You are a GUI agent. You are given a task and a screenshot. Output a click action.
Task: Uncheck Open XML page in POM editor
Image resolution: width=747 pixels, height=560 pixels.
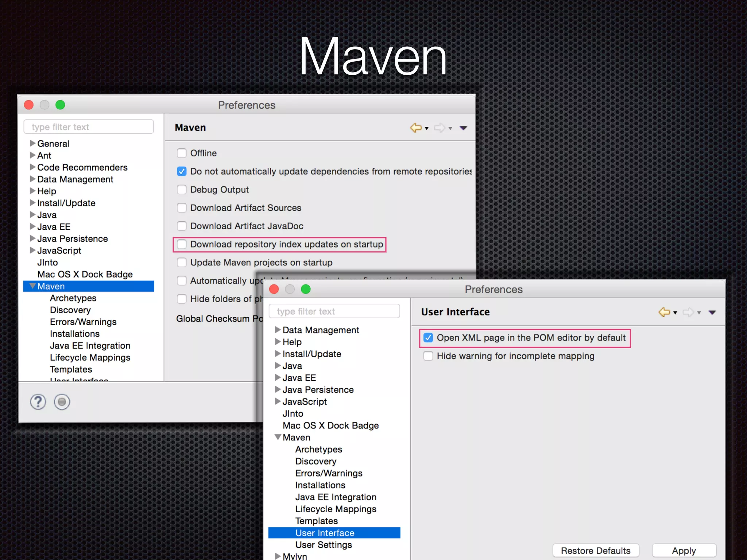click(x=428, y=338)
